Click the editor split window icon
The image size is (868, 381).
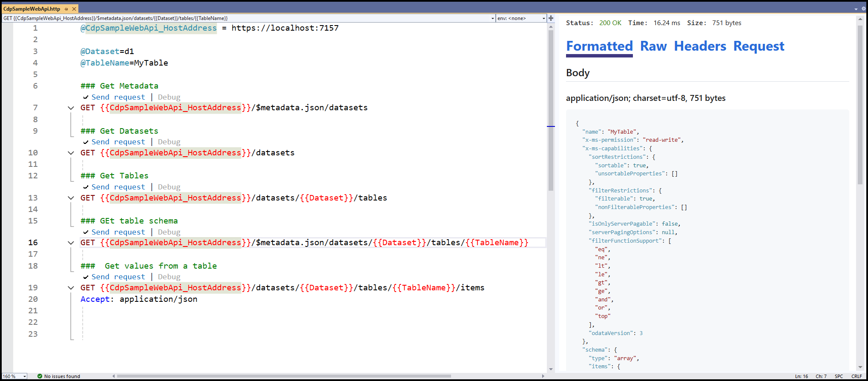(x=551, y=18)
